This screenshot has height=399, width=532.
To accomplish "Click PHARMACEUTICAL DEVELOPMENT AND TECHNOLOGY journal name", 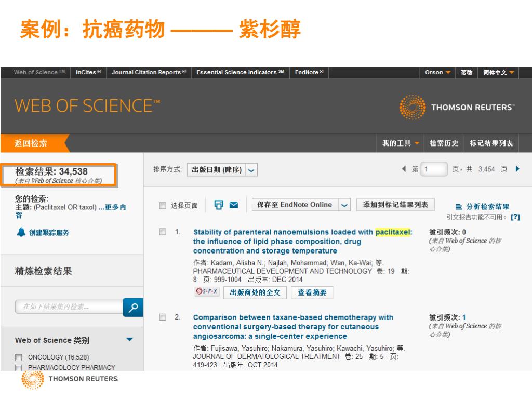I will point(283,271).
